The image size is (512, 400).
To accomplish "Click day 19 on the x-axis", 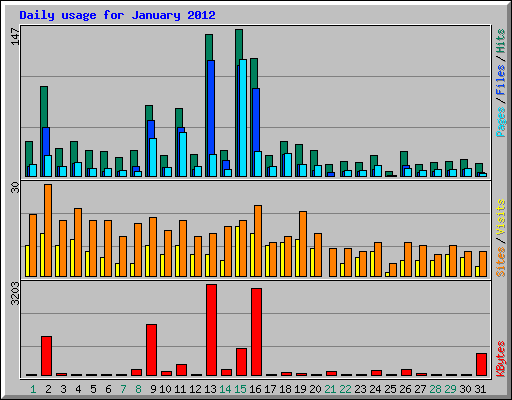I will (x=300, y=389).
